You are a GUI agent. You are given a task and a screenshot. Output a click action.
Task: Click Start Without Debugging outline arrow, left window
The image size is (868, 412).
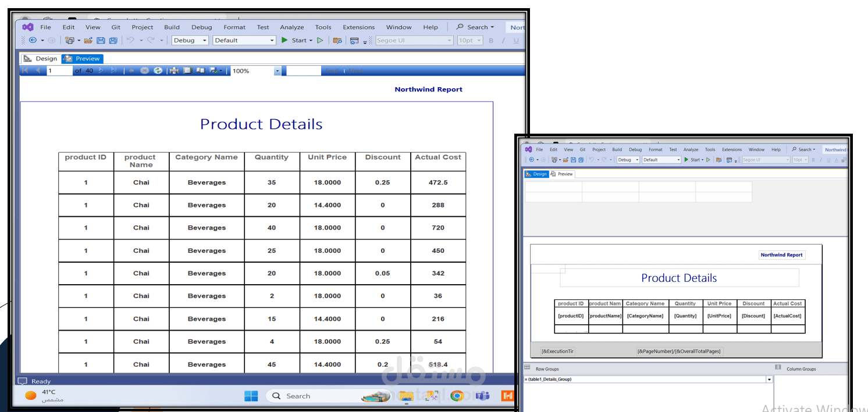tap(320, 40)
